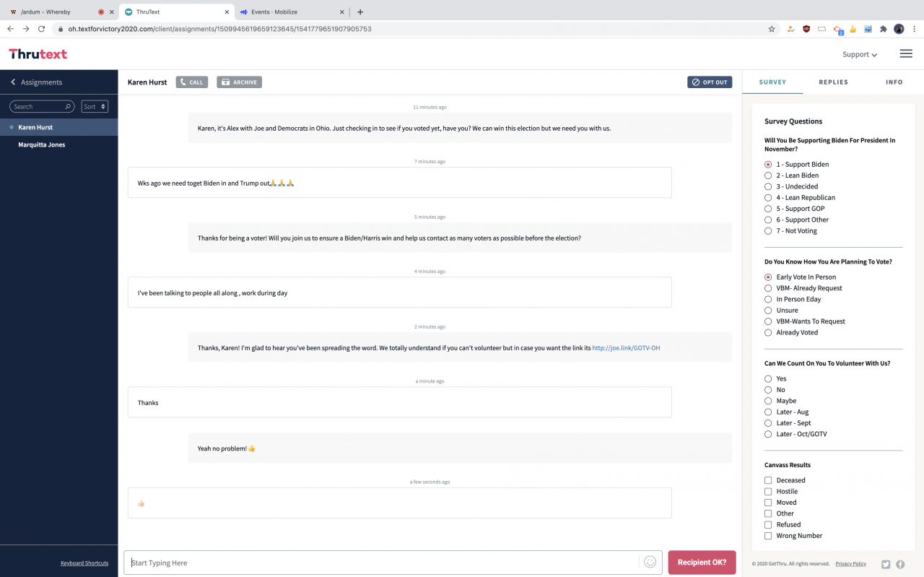
Task: Open the Sort dropdown
Action: coord(95,106)
